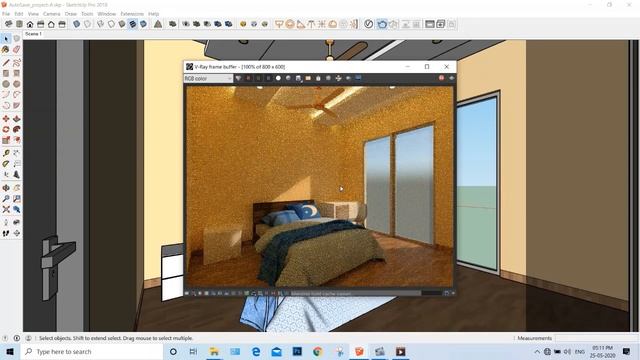Image resolution: width=640 pixels, height=360 pixels.
Task: Open the Help menu
Action: (x=153, y=14)
